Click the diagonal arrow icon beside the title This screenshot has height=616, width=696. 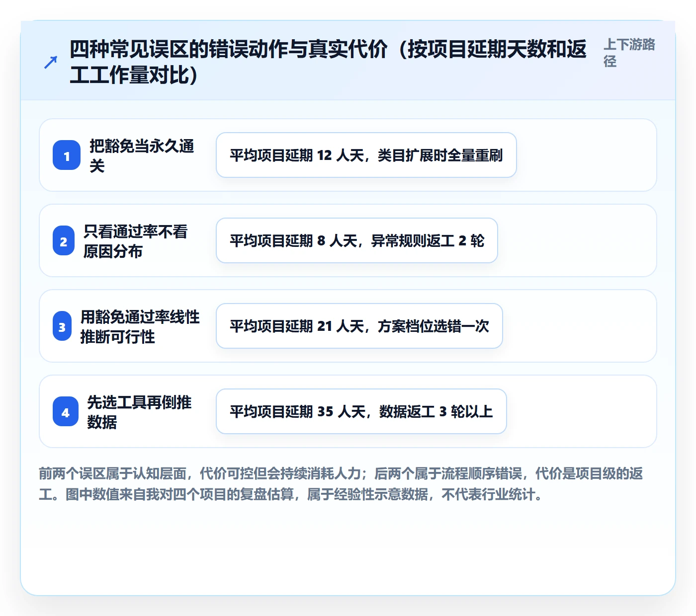click(x=51, y=63)
